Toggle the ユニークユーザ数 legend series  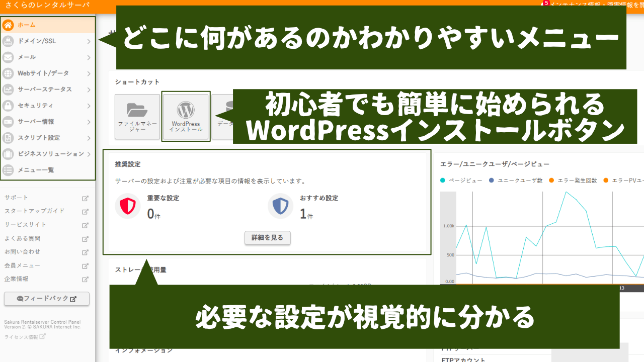point(516,180)
